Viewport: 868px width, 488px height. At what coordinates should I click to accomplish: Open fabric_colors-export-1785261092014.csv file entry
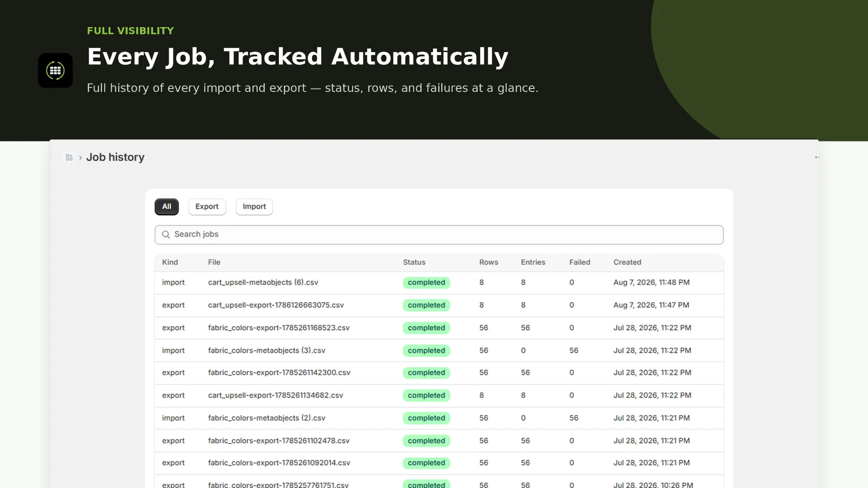pyautogui.click(x=279, y=463)
